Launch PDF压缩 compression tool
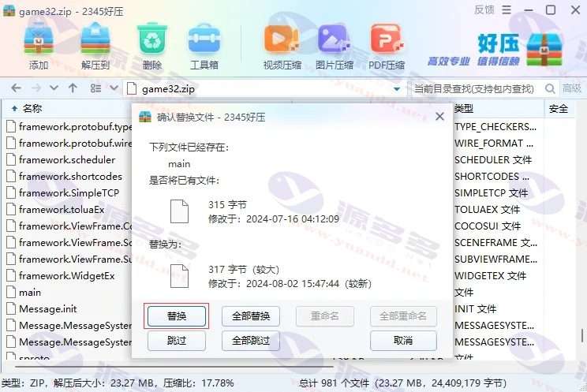Viewport: 587px width, 392px height. [387, 47]
